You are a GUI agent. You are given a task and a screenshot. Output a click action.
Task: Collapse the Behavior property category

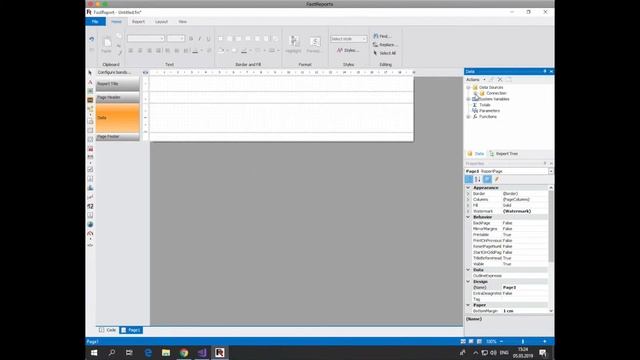(x=468, y=217)
